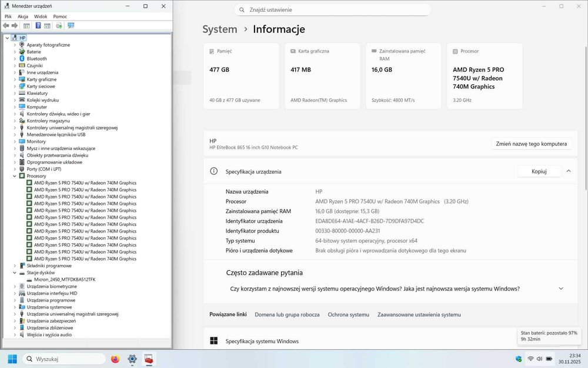Open Domena lub grupa robocza link
The width and height of the screenshot is (588, 368).
(288, 314)
